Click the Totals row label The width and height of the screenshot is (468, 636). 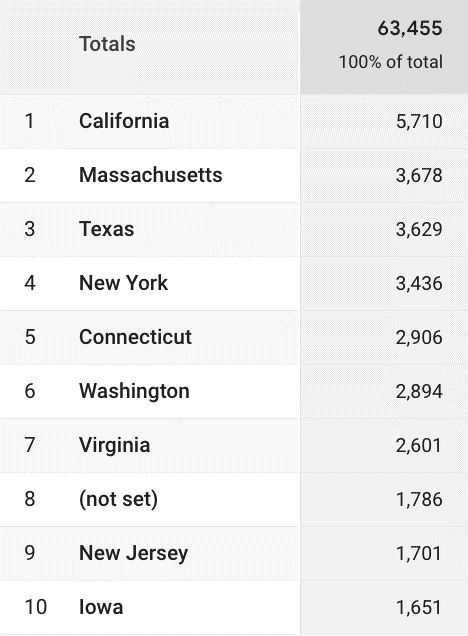107,44
